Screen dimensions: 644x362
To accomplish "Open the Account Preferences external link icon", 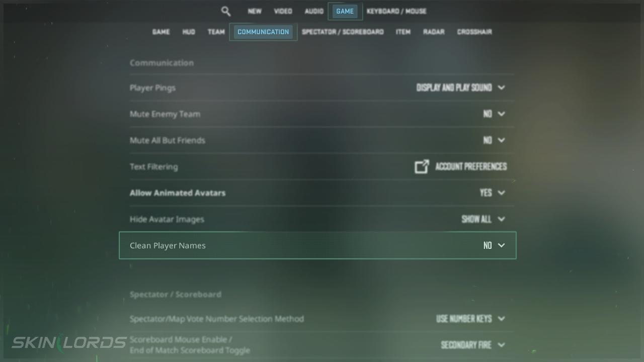I will pos(422,166).
